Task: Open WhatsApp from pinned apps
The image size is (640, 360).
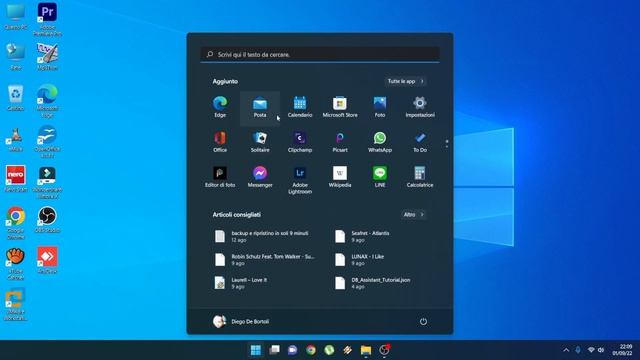Action: point(380,142)
